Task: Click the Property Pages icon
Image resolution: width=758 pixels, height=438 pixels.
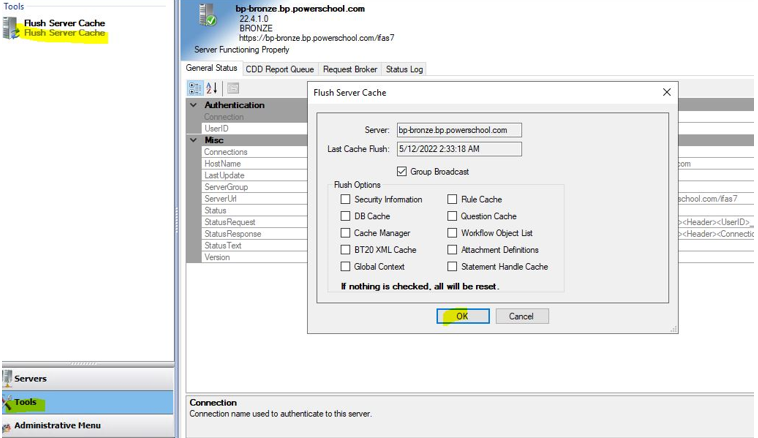Action: [x=232, y=88]
